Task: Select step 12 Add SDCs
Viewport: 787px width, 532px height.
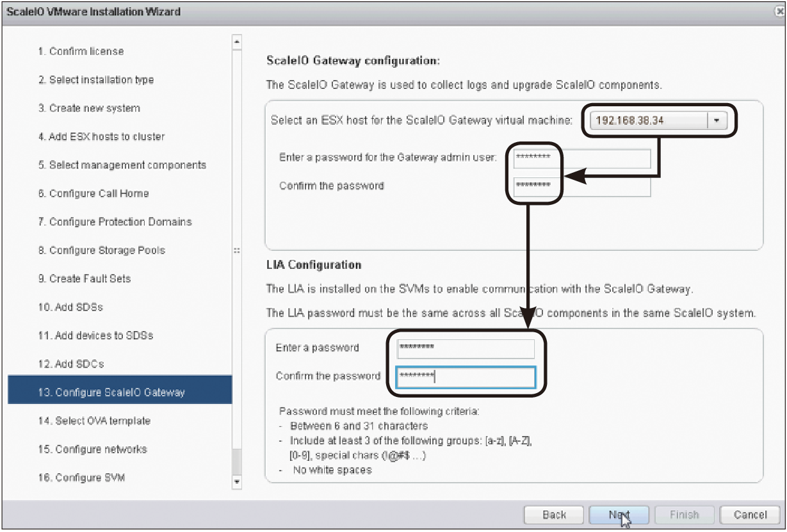Action: 71,364
